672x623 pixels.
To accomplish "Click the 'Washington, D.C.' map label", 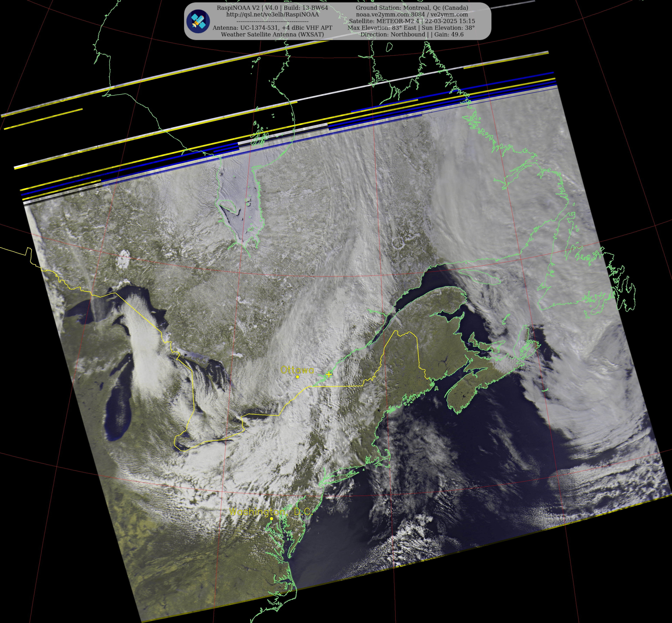I will [271, 511].
